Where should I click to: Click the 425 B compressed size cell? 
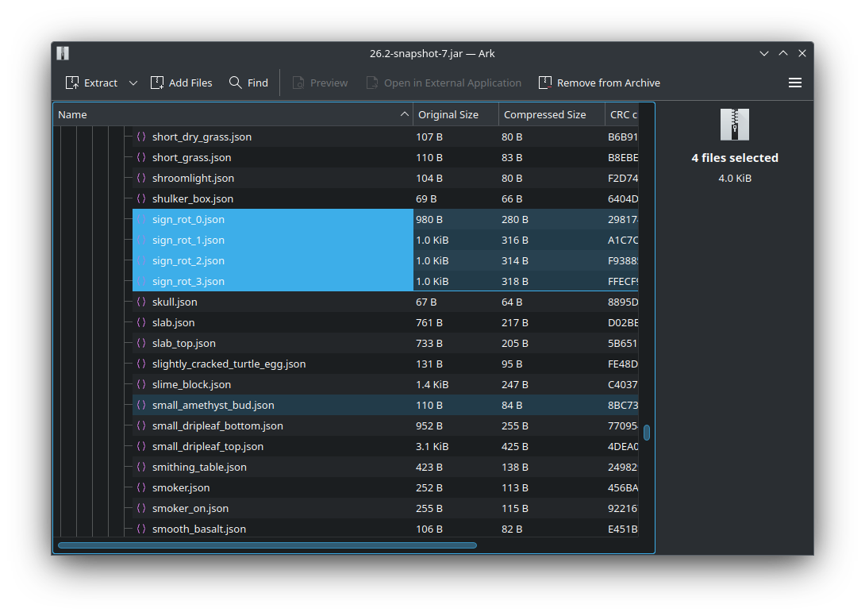click(515, 446)
